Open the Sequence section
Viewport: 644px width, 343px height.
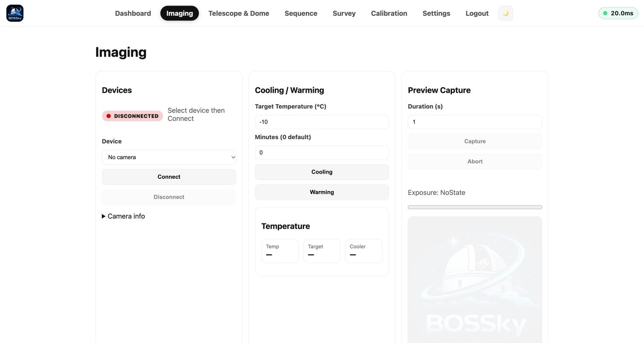pyautogui.click(x=301, y=13)
